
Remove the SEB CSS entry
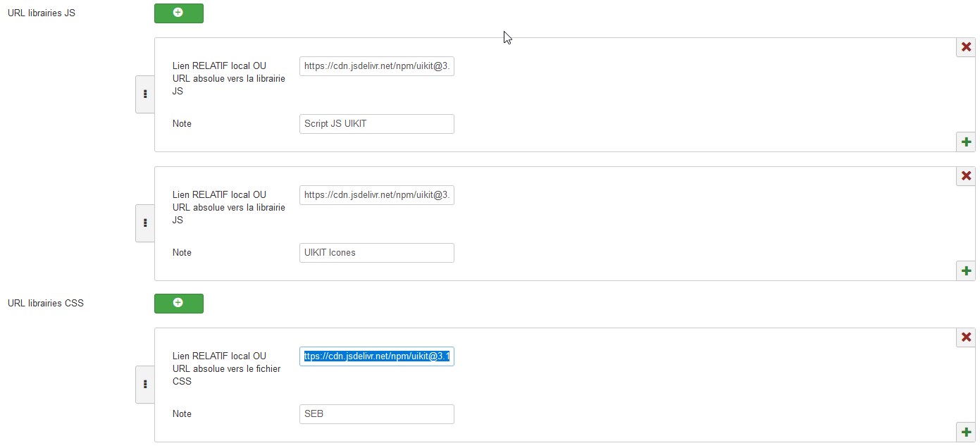tap(966, 337)
